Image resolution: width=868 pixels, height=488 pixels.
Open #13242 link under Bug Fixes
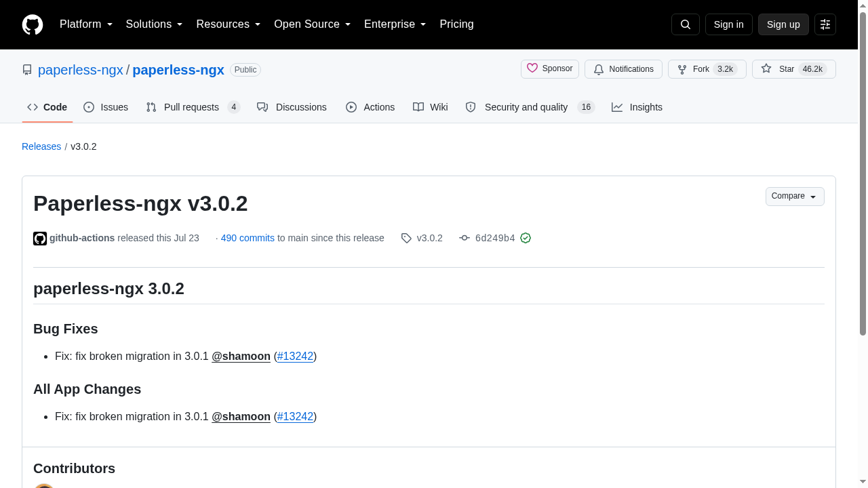295,356
